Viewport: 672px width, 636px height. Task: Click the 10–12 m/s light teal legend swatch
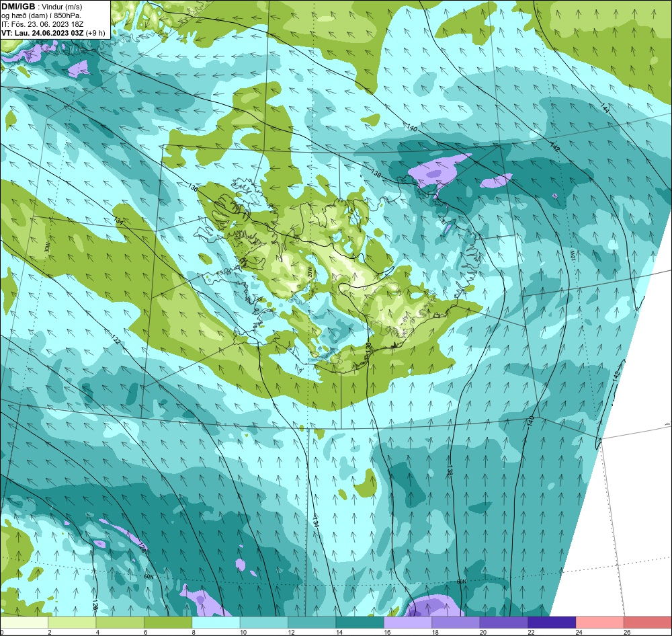point(264,623)
